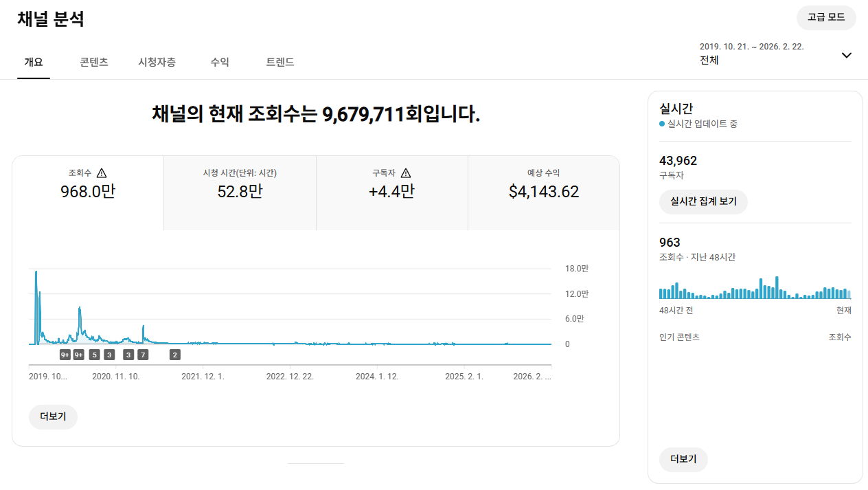Open the chart marker badge labeled 7
The image size is (868, 490).
[x=142, y=355]
